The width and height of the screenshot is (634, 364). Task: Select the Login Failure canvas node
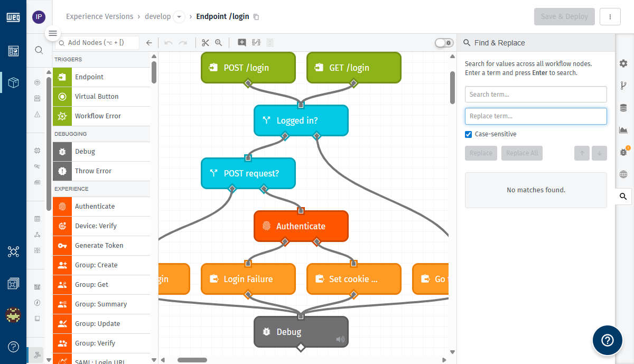pyautogui.click(x=248, y=279)
